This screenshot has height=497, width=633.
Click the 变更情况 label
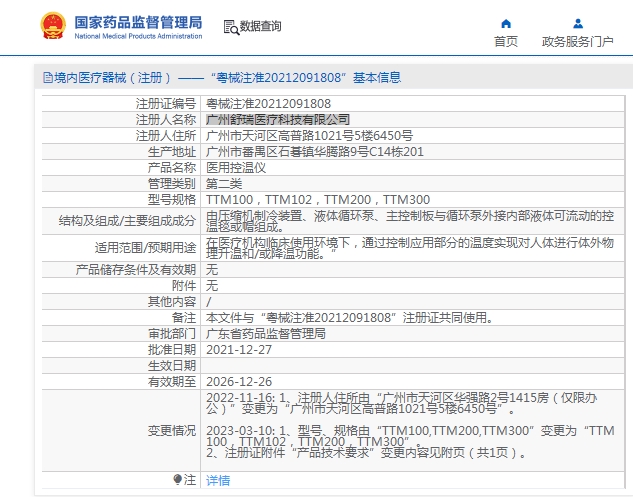[x=172, y=431]
